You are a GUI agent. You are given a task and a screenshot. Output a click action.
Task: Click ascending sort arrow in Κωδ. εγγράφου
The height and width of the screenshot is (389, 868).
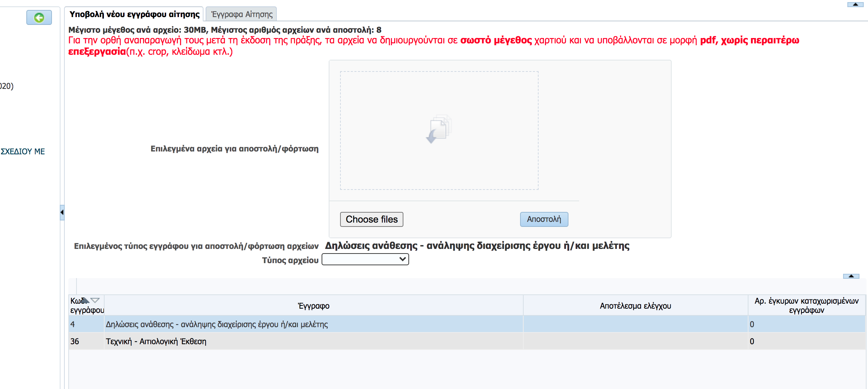tap(85, 301)
